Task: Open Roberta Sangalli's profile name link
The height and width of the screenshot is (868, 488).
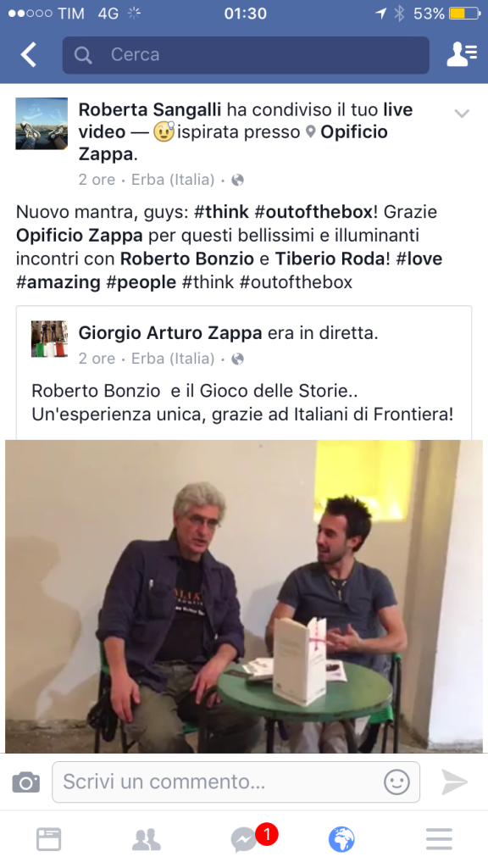Action: point(150,109)
